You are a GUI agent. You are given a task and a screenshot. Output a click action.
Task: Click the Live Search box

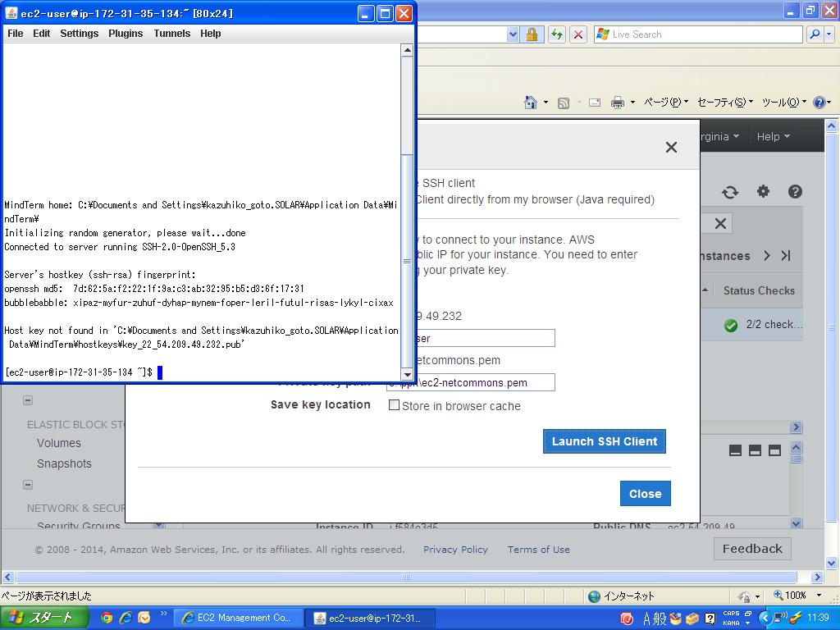coord(698,34)
